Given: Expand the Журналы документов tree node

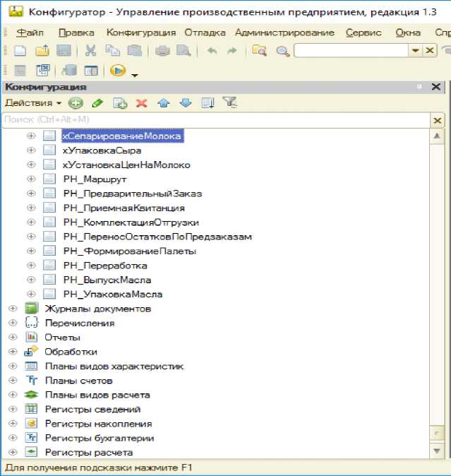Looking at the screenshot, I should 12,309.
